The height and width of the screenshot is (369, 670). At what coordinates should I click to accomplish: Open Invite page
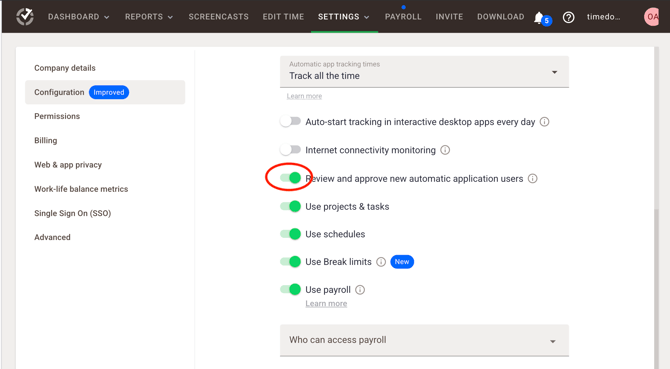[x=449, y=17]
